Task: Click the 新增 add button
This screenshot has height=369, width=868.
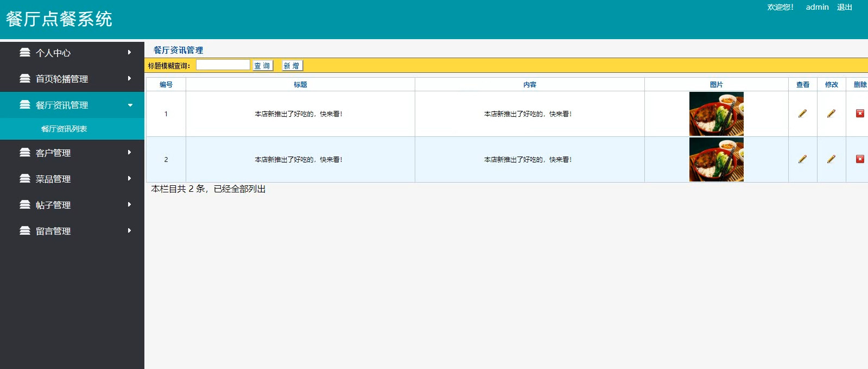Action: point(292,66)
